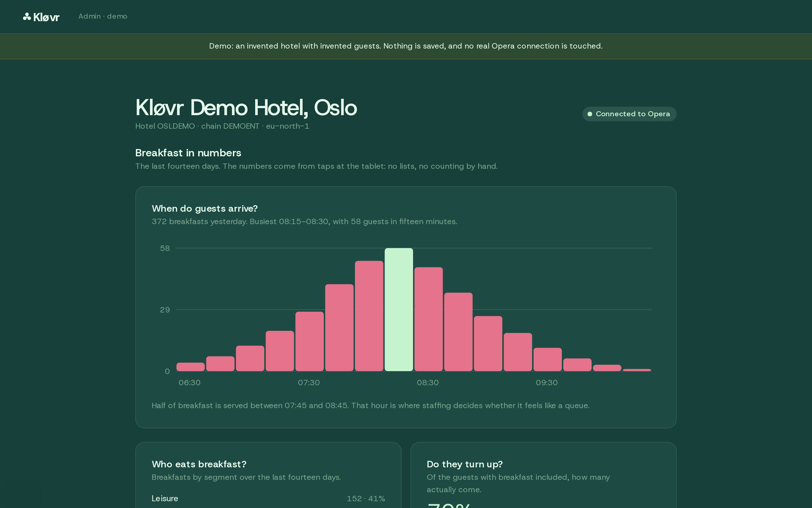The height and width of the screenshot is (508, 812).
Task: Click the Kløvr clover logo
Action: tap(41, 17)
